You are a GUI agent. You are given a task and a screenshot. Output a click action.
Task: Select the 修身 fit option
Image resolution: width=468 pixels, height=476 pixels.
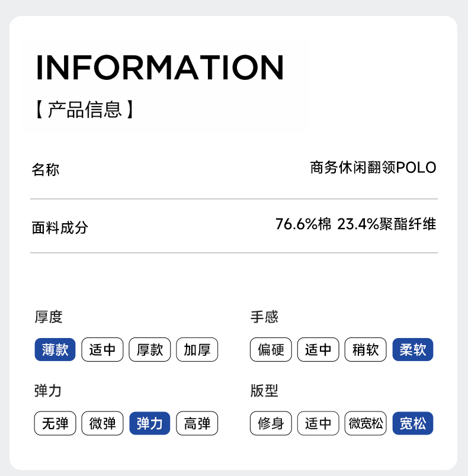pos(271,424)
